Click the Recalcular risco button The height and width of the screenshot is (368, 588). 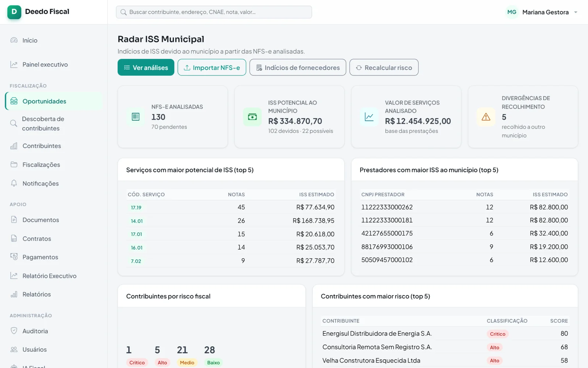click(384, 67)
